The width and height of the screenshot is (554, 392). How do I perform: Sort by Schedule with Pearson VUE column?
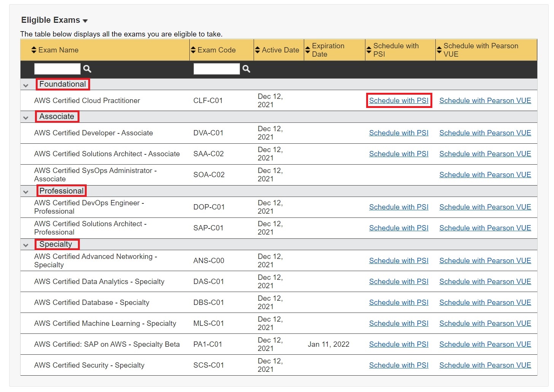tap(439, 50)
